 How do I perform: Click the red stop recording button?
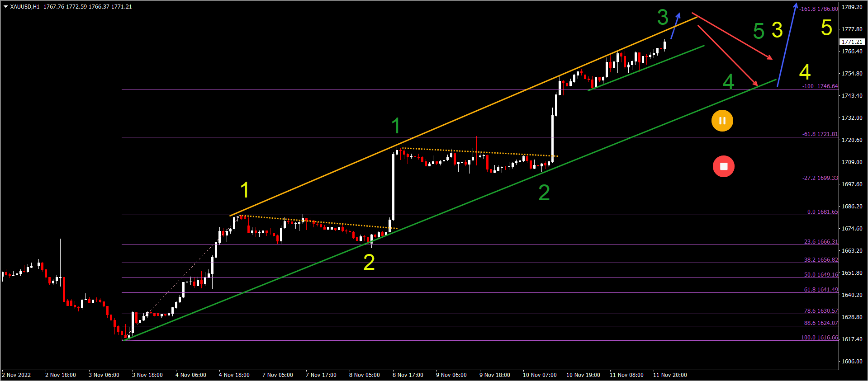pos(724,166)
